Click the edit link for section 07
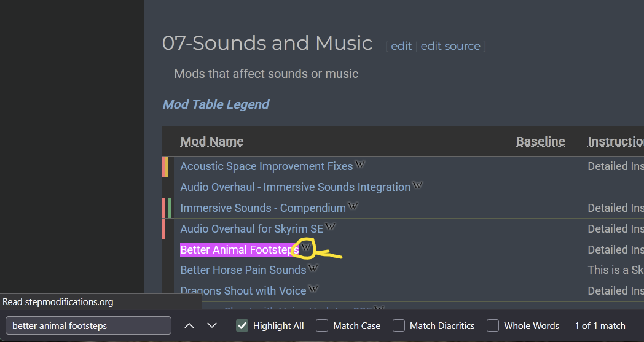Viewport: 644px width, 342px height. [401, 46]
